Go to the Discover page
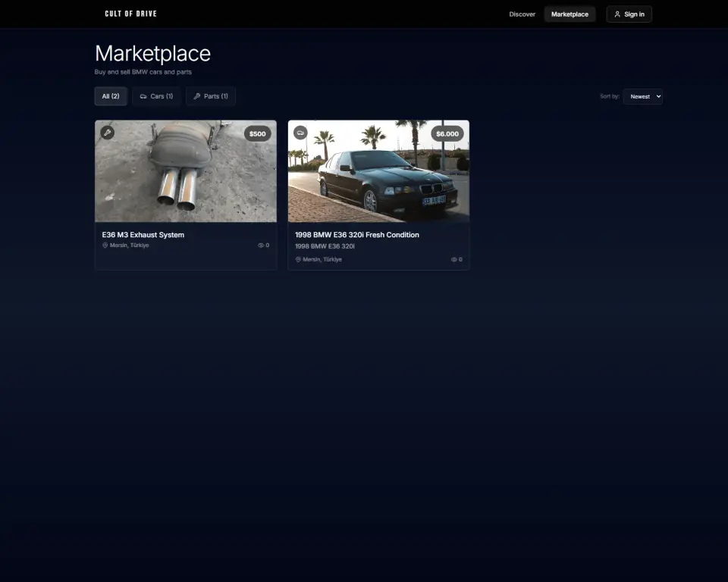Screen dimensions: 728x582 [522, 14]
